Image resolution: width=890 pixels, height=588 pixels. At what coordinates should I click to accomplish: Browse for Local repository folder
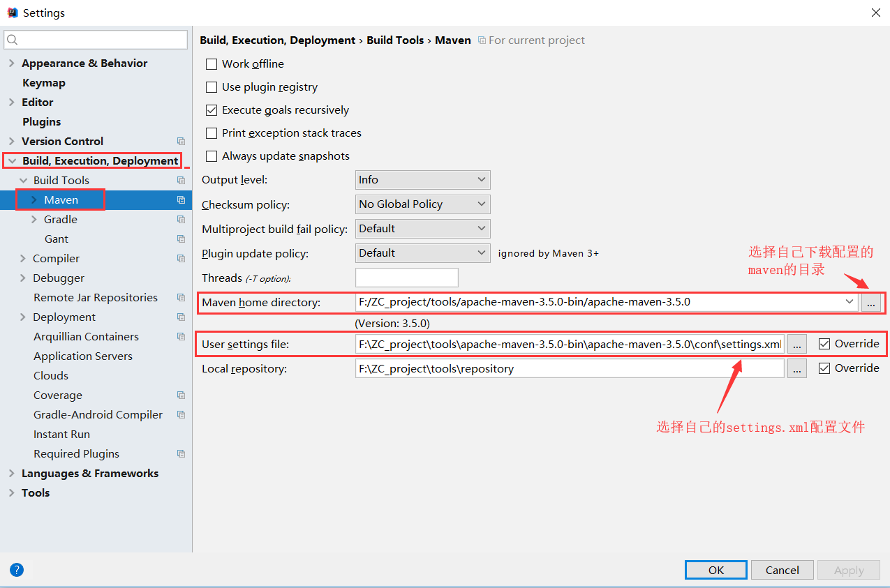point(797,368)
